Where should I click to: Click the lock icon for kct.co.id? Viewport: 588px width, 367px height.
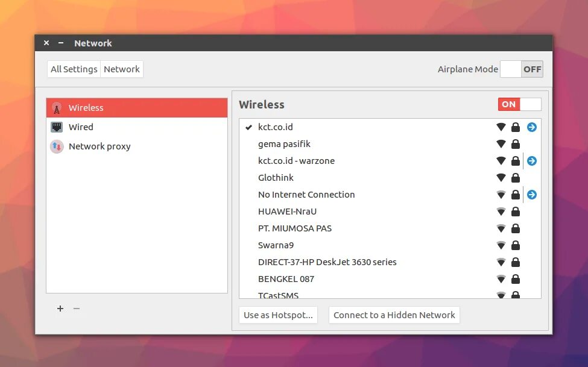tap(516, 127)
